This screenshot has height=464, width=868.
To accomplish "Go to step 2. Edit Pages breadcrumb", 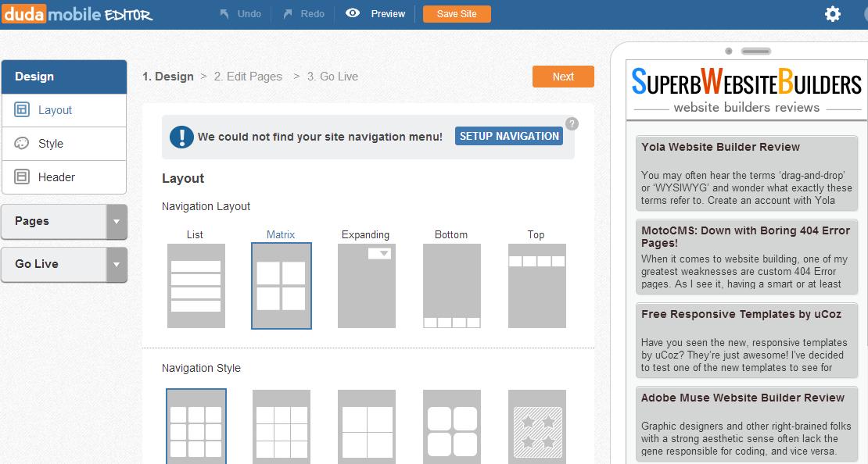I will tap(248, 77).
